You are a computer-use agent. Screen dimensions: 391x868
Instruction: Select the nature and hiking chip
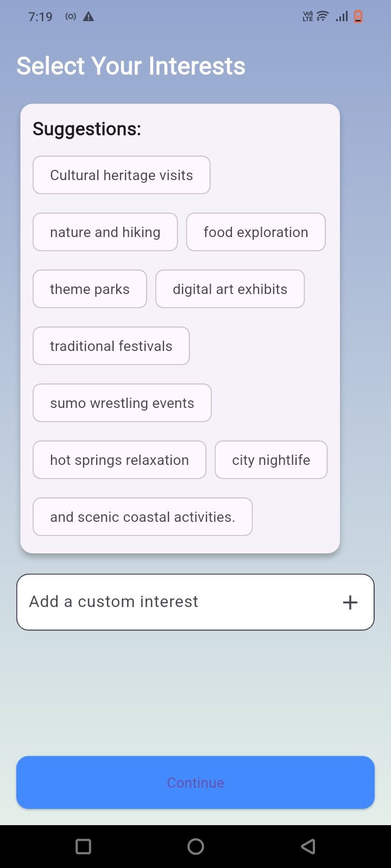pos(105,232)
